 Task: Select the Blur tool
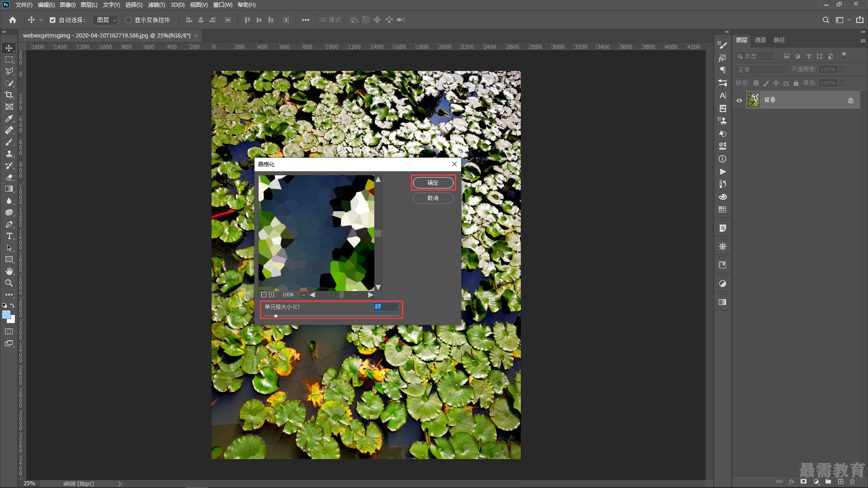(9, 201)
